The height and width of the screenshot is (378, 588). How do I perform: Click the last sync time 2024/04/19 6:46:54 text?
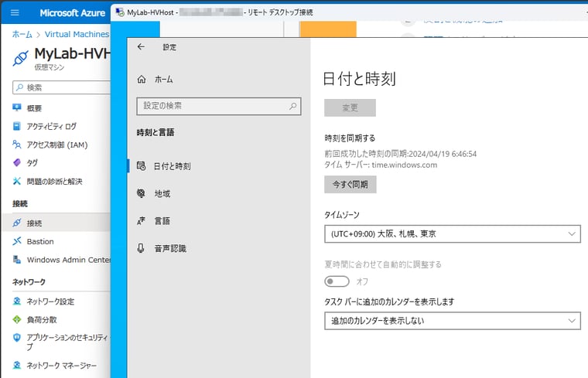(443, 154)
